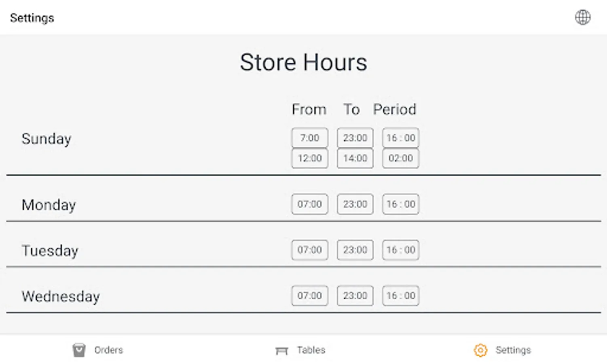Change Sunday's second Period field 02:00
607x364 pixels.
pos(400,158)
